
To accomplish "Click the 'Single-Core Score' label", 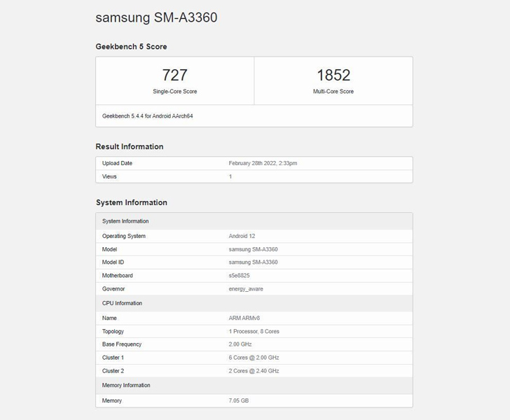I will point(175,91).
